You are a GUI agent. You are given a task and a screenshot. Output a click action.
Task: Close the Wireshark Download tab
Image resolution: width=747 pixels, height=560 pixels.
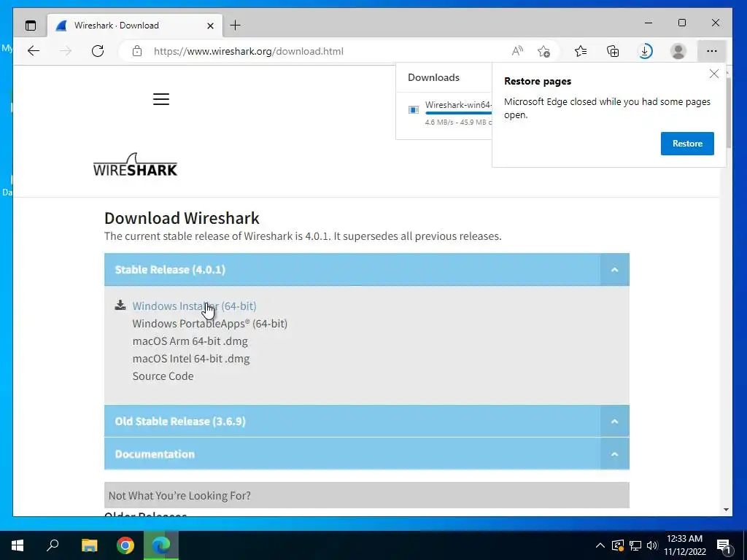tap(210, 26)
